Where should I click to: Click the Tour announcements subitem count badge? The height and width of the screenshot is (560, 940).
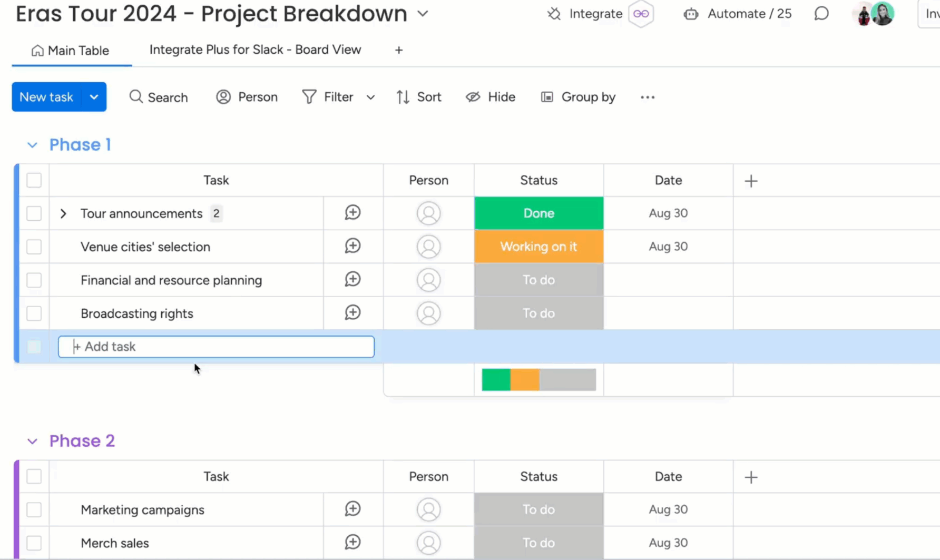(x=216, y=213)
